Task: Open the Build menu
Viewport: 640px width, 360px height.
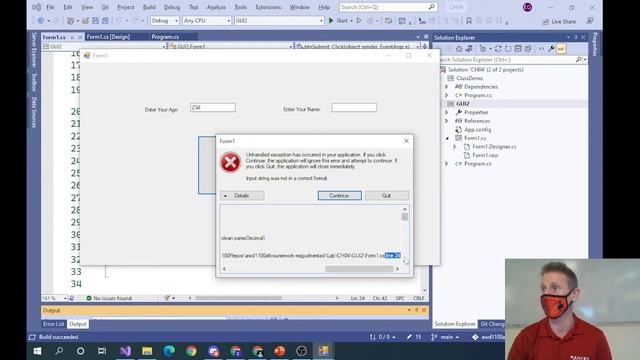Action: point(149,7)
